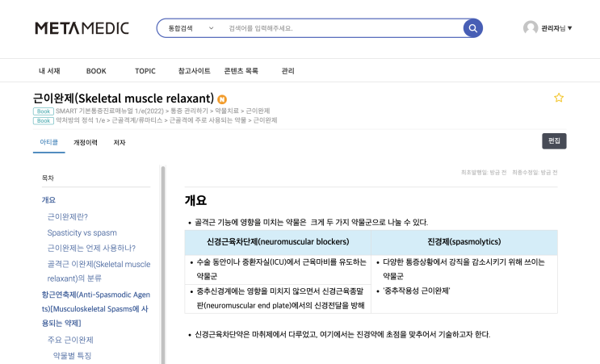This screenshot has width=600, height=364.
Task: Click the search input field
Action: [342, 28]
